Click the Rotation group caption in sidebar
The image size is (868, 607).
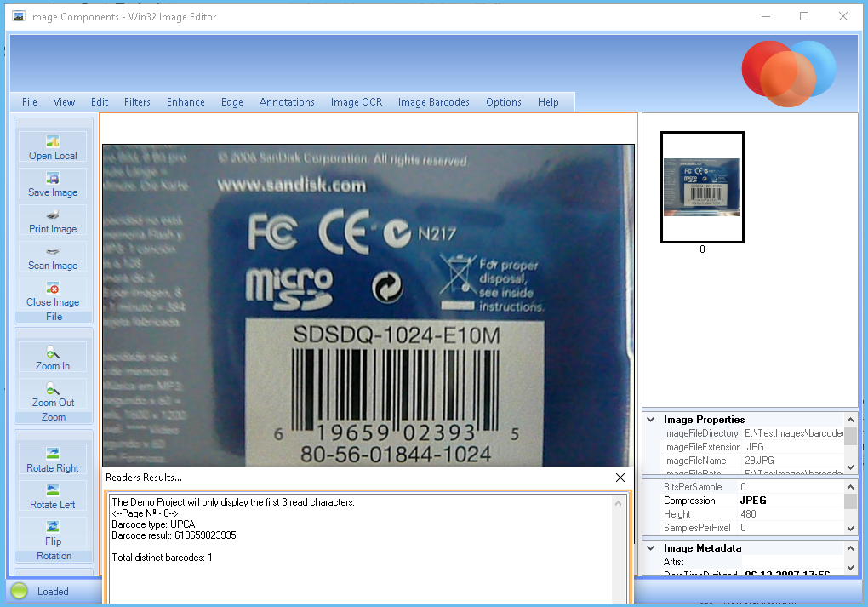54,555
